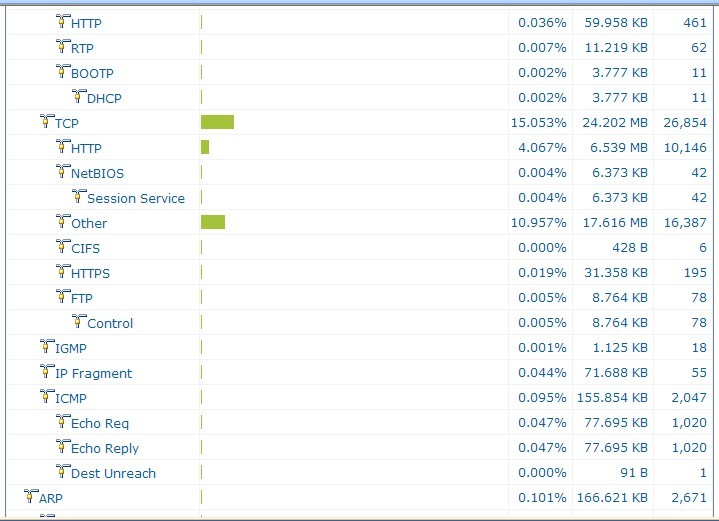Click the Control entry under FTP
This screenshot has width=719, height=521.
point(110,323)
